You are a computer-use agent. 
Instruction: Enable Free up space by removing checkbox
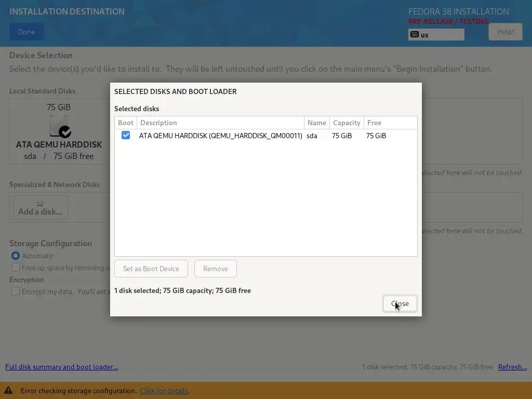16,268
